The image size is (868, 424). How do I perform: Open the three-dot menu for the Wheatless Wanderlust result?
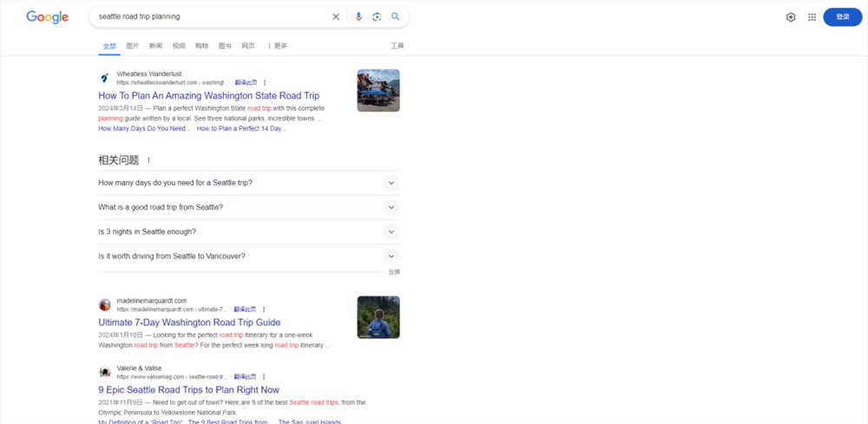click(x=265, y=82)
